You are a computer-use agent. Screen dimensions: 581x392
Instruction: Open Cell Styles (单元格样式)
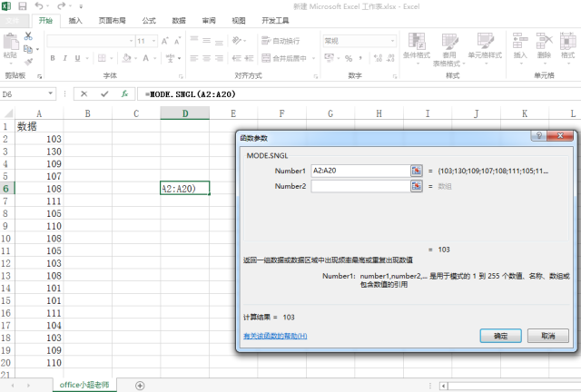click(x=485, y=48)
